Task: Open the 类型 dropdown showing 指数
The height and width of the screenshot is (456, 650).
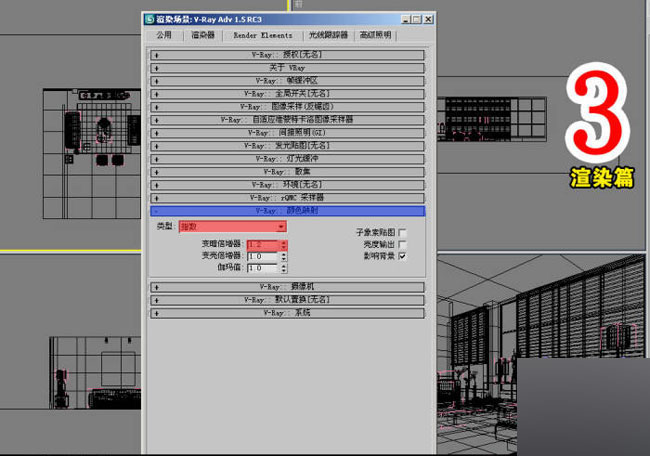Action: click(x=233, y=227)
